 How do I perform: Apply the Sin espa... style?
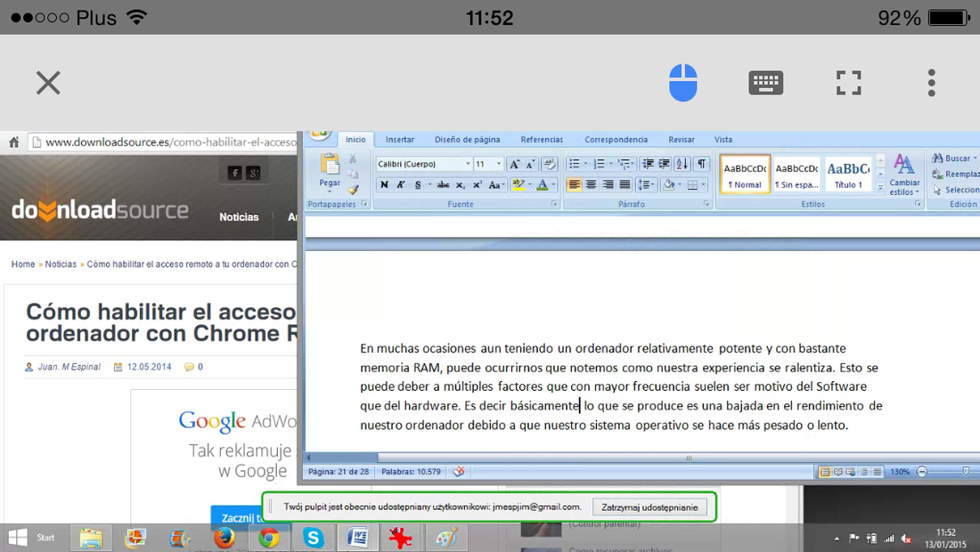point(796,174)
